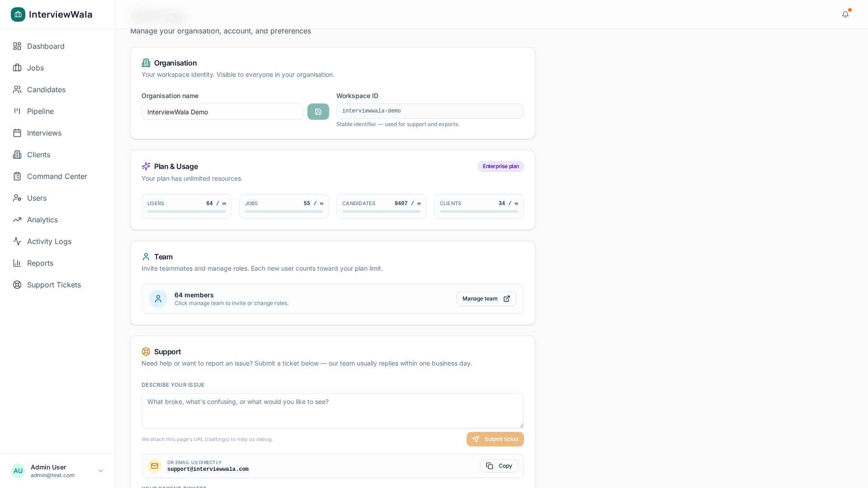The width and height of the screenshot is (868, 488).
Task: Click the Interviews calendar icon
Action: point(17,133)
